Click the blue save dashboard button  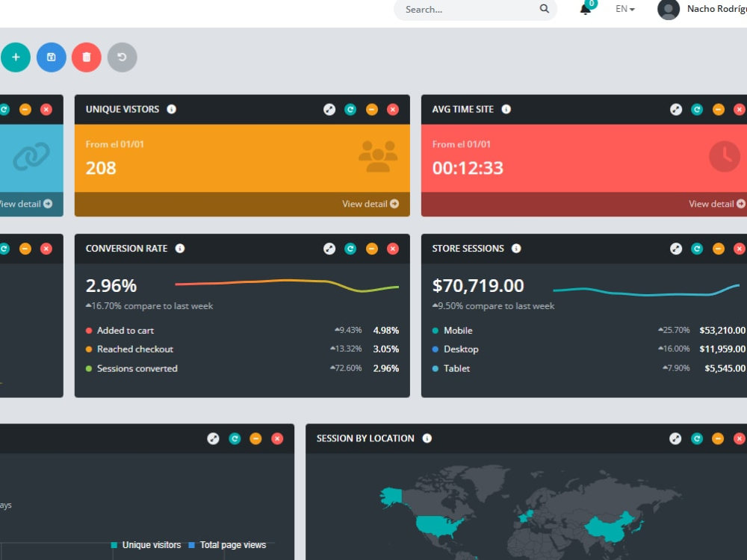(52, 57)
